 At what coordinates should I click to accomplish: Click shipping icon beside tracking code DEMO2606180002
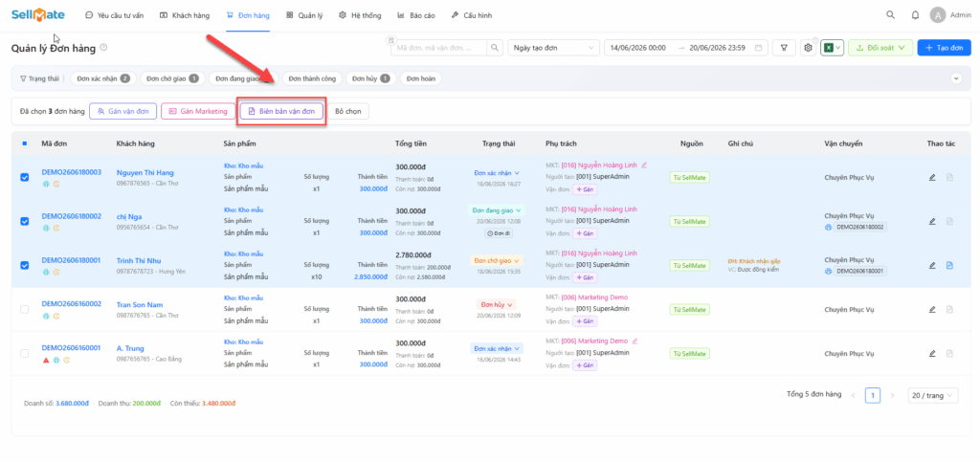pyautogui.click(x=828, y=228)
